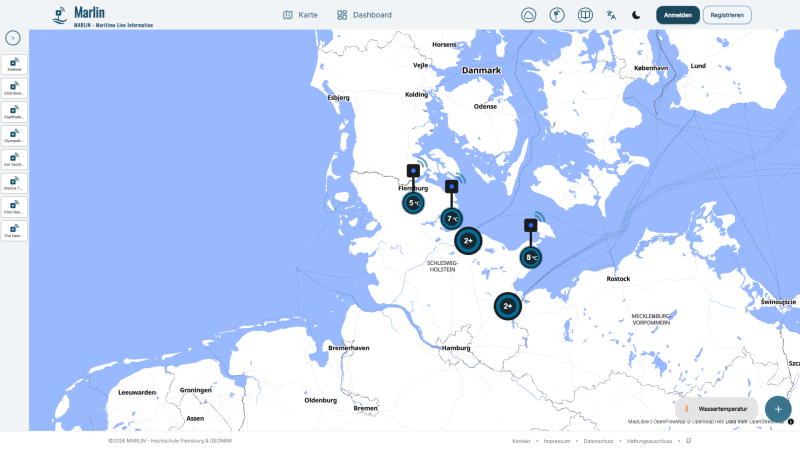Click the Leeuwarden label on map
800x450 pixels.
coord(137,392)
